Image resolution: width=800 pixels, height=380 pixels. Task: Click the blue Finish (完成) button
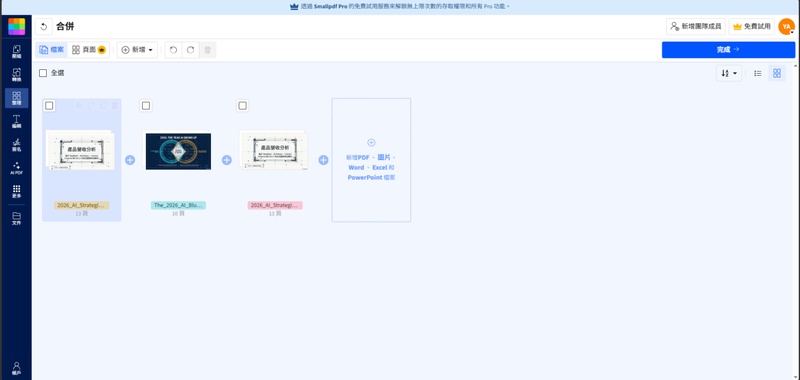click(x=728, y=49)
